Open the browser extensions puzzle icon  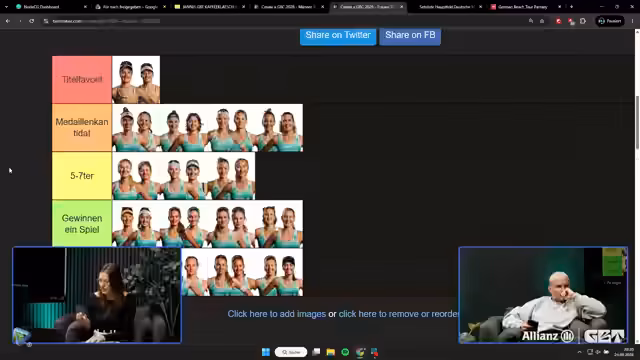[x=583, y=21]
